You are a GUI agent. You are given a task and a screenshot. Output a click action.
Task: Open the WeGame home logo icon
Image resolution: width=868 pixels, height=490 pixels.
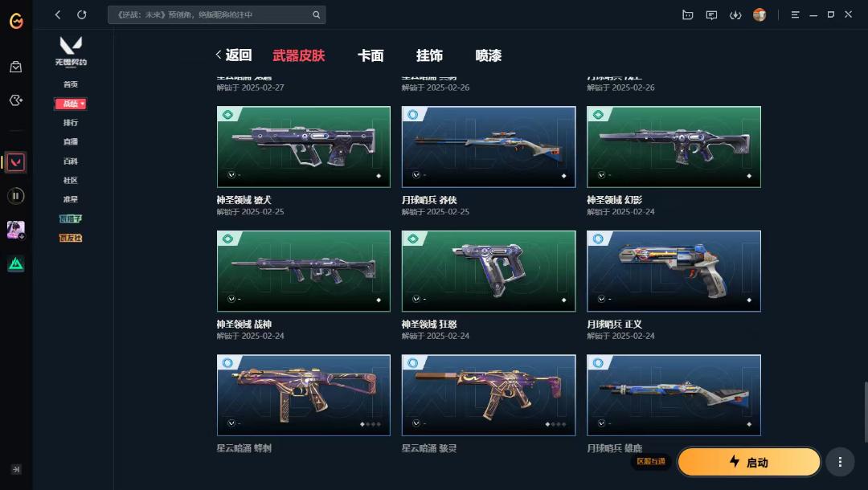tap(16, 21)
